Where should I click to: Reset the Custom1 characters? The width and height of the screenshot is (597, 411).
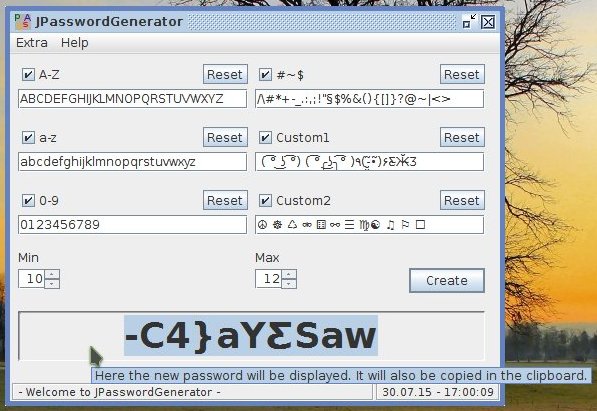tap(462, 137)
